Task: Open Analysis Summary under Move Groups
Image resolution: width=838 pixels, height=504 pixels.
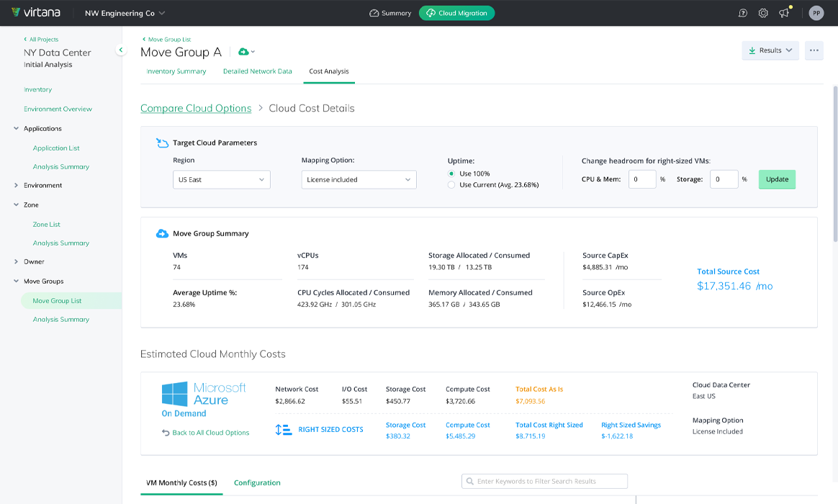Action: click(61, 320)
